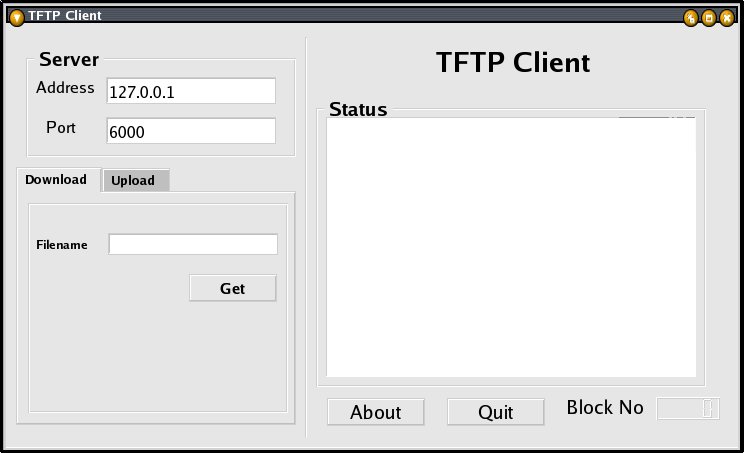Click into the Filename text box
The image size is (744, 453).
(x=193, y=244)
